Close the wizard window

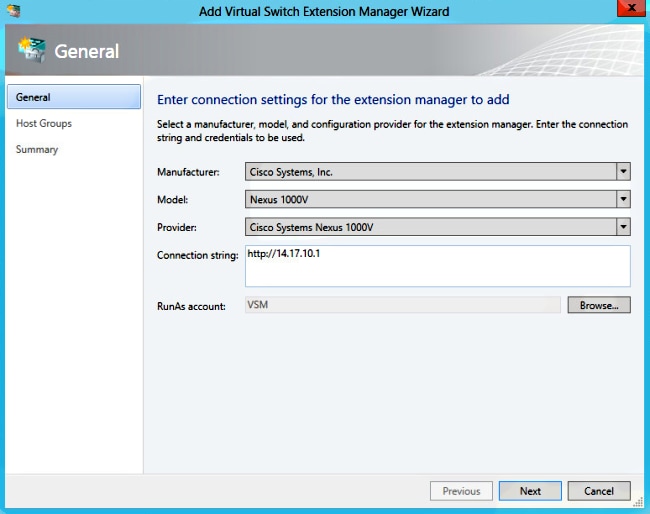631,8
